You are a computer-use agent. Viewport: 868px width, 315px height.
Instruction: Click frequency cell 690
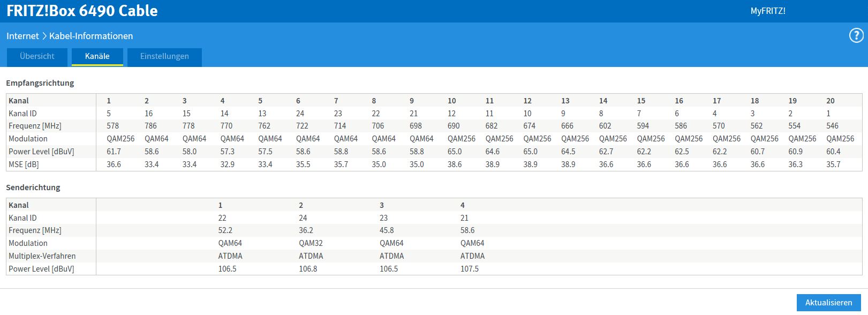tap(454, 126)
